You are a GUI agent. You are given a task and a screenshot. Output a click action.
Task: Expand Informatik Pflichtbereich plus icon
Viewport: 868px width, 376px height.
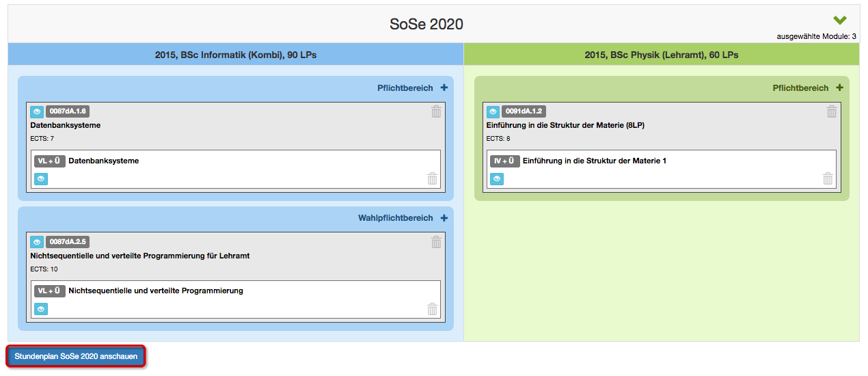pos(444,88)
